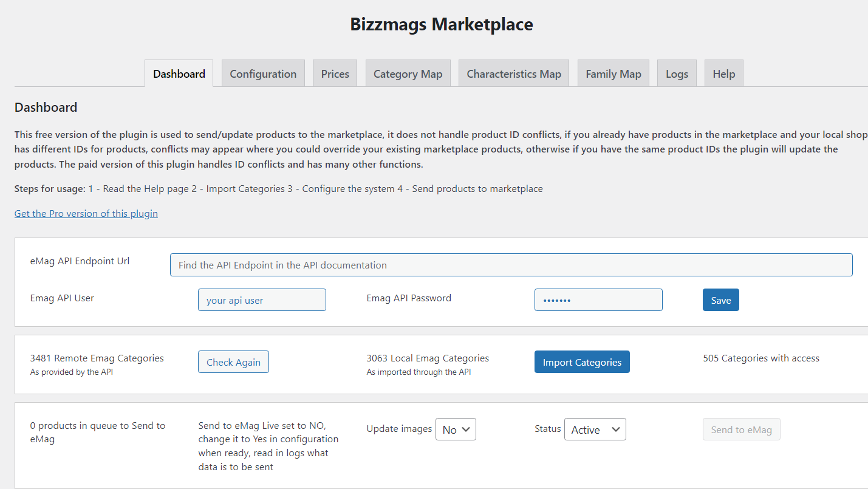Open the Configuration tab
Image resolution: width=868 pixels, height=489 pixels.
[263, 74]
